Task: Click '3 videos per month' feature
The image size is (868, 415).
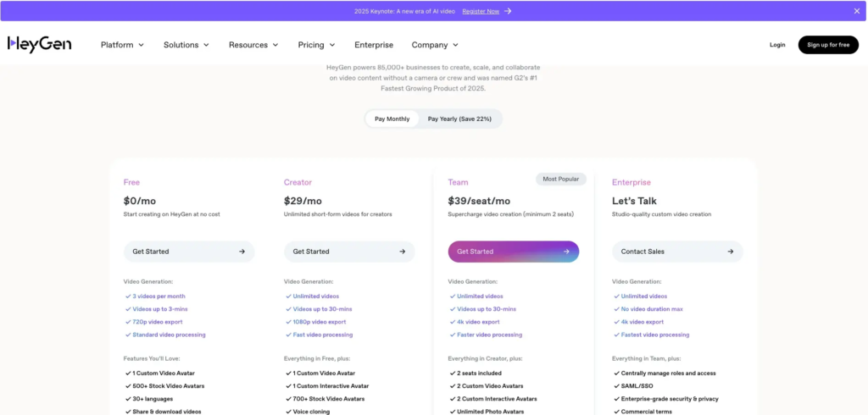Action: (x=159, y=296)
